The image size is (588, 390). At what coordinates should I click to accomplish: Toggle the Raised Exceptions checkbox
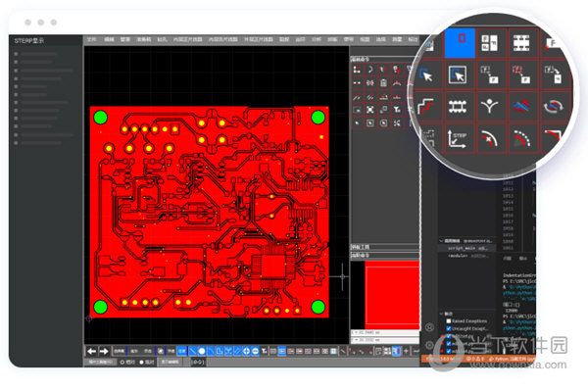pos(449,321)
